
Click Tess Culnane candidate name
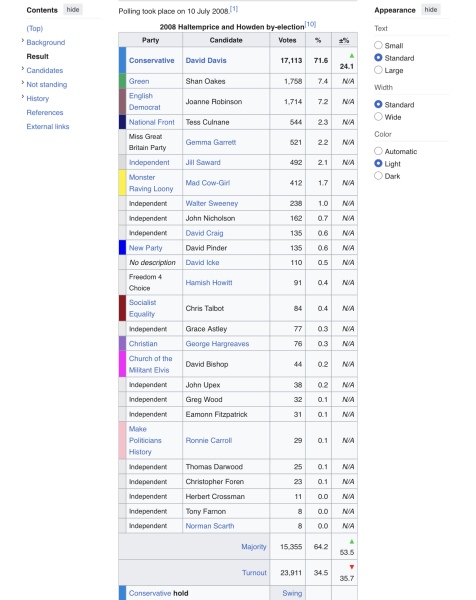coord(207,122)
